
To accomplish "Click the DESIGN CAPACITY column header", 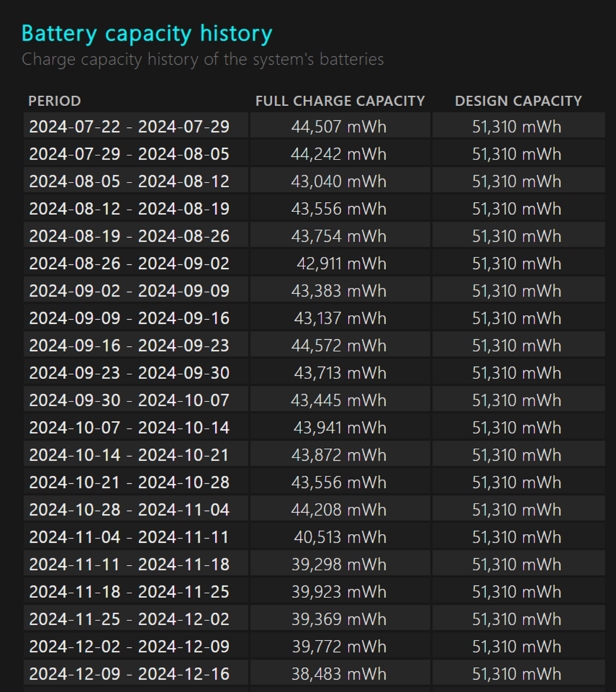I will 519,101.
